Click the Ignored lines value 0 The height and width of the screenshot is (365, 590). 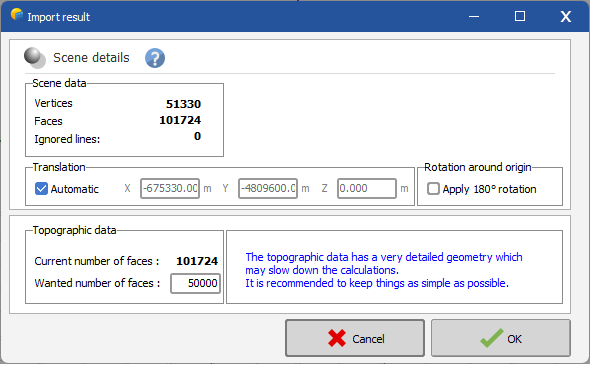click(197, 136)
